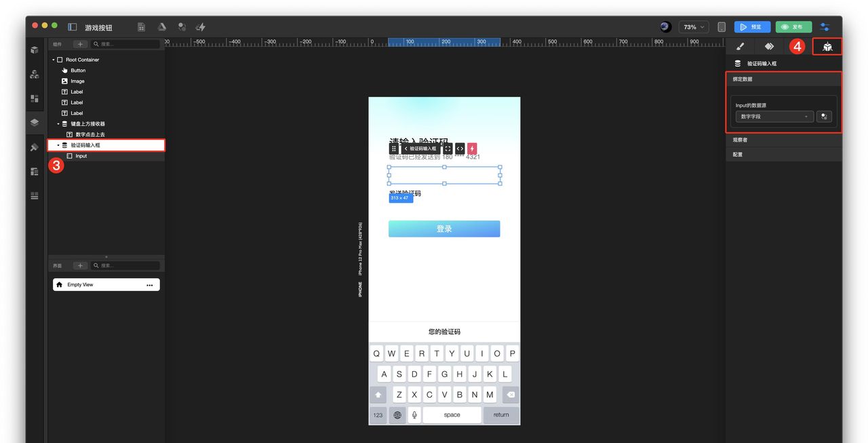Click the cloud drive triangle icon
Screen dimensions: 868x443
pos(162,27)
